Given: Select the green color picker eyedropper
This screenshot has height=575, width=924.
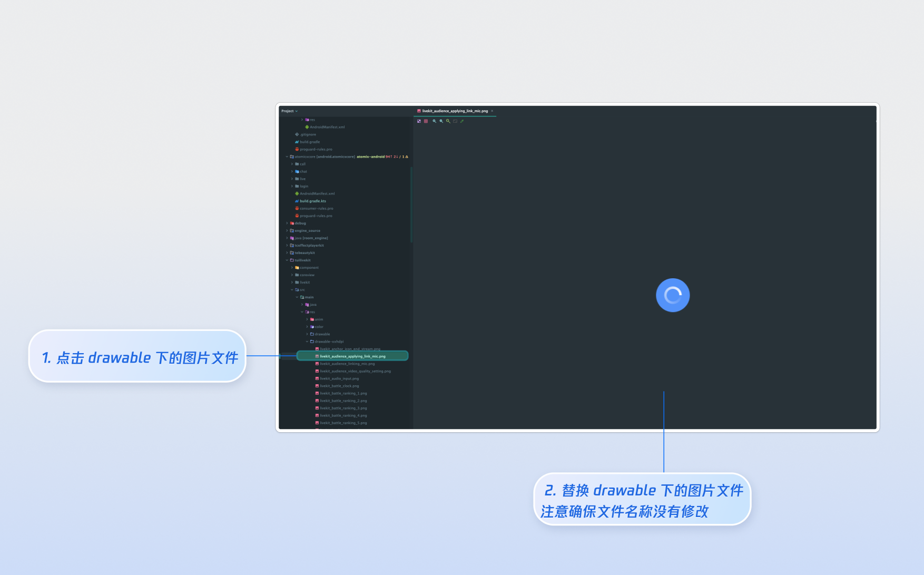Looking at the screenshot, I should pyautogui.click(x=462, y=121).
